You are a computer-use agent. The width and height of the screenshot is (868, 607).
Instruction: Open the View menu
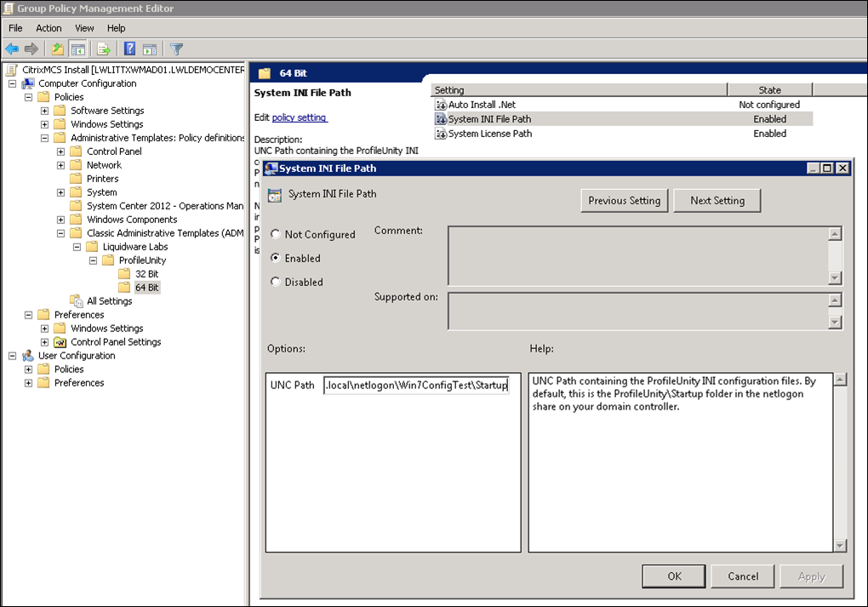pyautogui.click(x=84, y=28)
